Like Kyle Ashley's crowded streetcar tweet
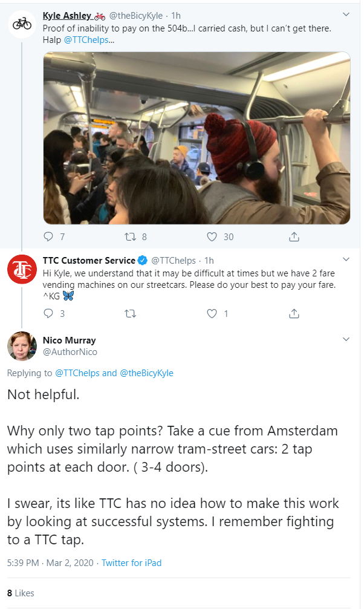 click(212, 236)
